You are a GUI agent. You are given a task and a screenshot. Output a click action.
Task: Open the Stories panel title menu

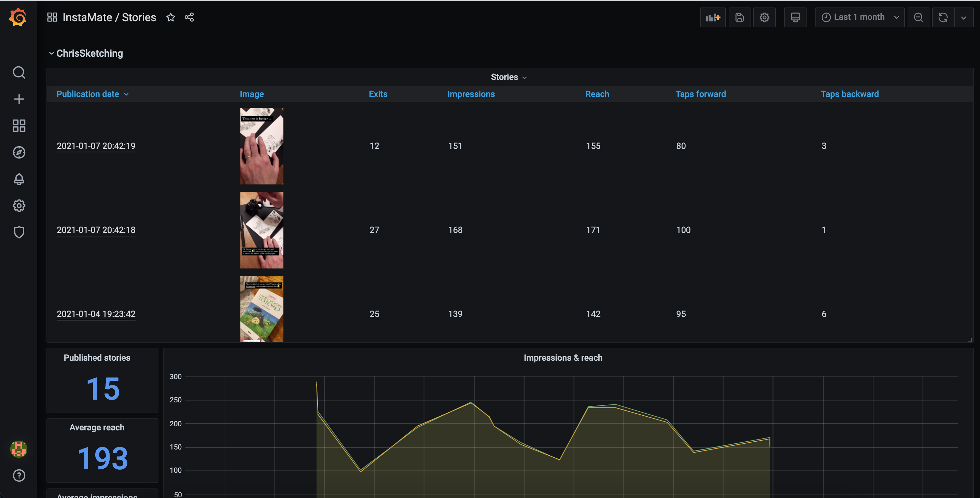pos(509,77)
